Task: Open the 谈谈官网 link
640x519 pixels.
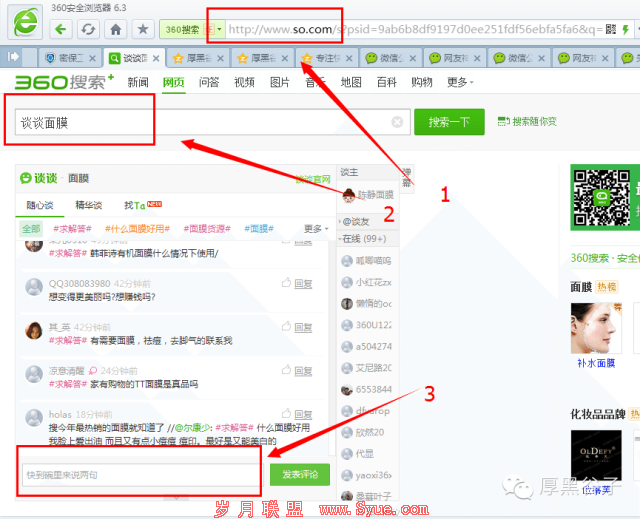Action: (x=313, y=179)
